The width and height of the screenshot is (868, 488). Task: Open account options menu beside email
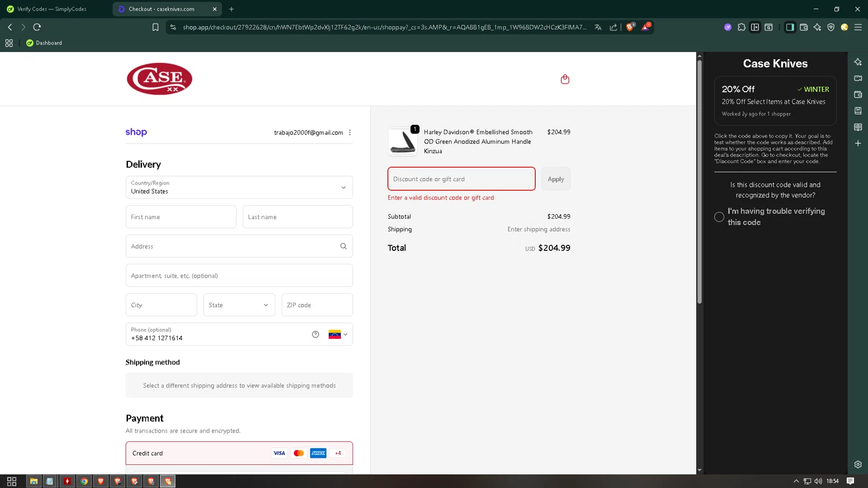[350, 132]
